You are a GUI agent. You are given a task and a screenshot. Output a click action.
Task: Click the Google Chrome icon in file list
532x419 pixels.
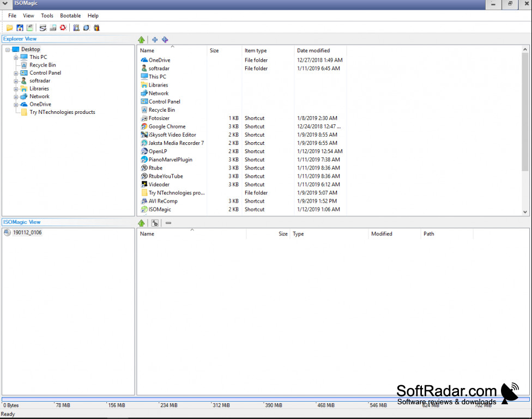[144, 126]
